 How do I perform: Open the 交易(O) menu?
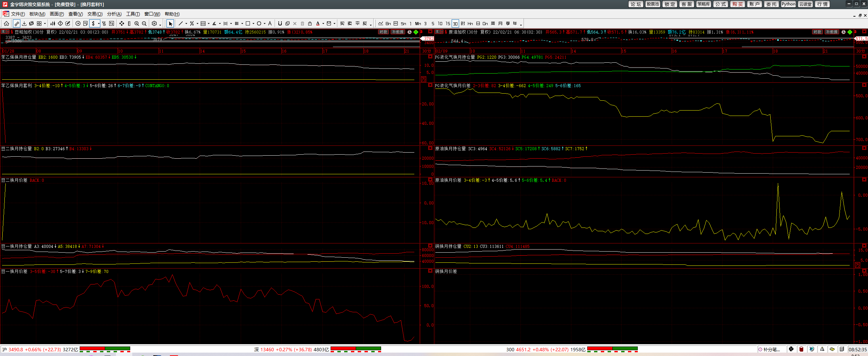95,14
